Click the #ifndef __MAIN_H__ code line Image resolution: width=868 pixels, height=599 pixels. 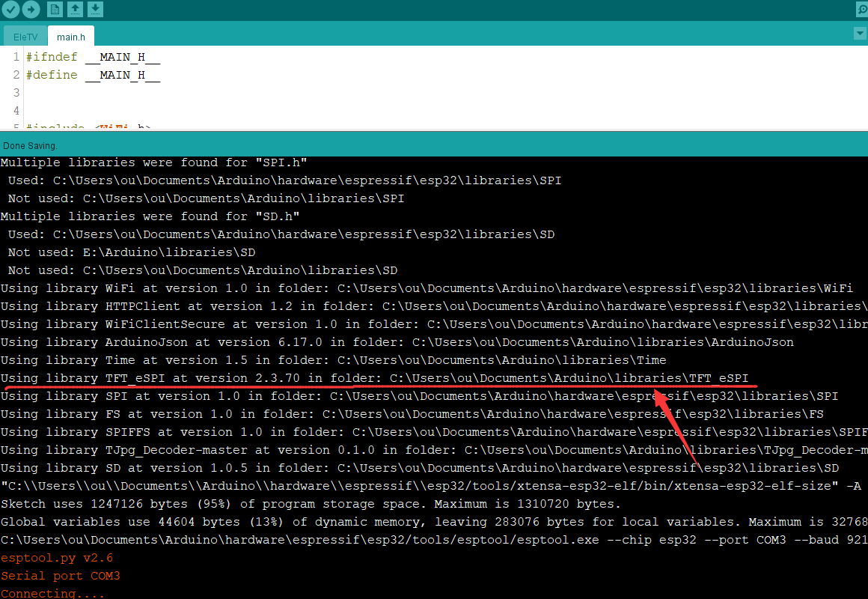(93, 57)
